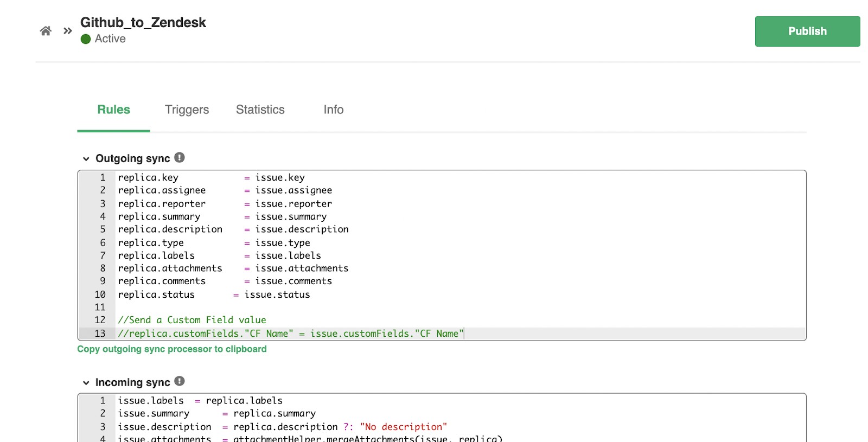Switch to the Triggers tab

pyautogui.click(x=187, y=110)
